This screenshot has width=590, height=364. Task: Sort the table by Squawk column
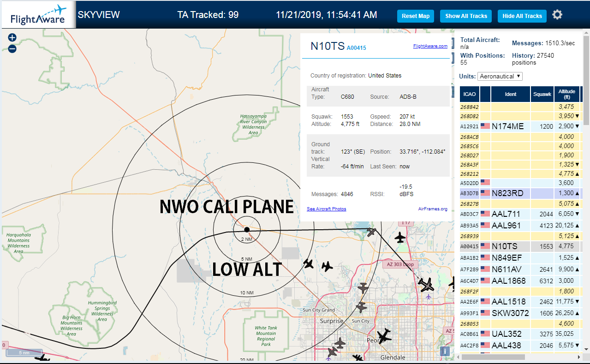pyautogui.click(x=542, y=94)
